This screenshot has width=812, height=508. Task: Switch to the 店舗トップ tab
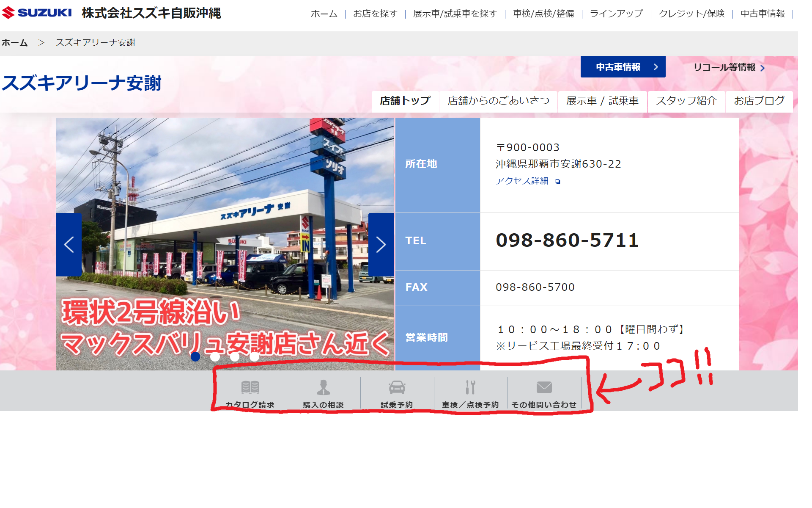click(x=405, y=101)
